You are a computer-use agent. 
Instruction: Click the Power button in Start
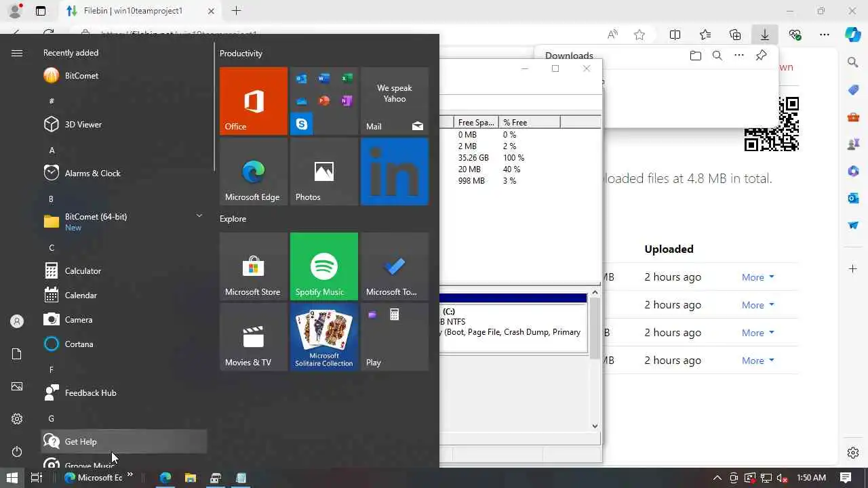click(17, 451)
